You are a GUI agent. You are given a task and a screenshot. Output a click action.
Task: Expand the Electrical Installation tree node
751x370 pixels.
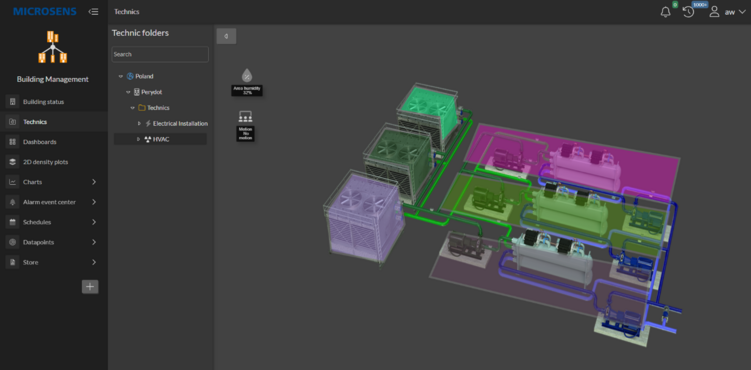tap(139, 123)
